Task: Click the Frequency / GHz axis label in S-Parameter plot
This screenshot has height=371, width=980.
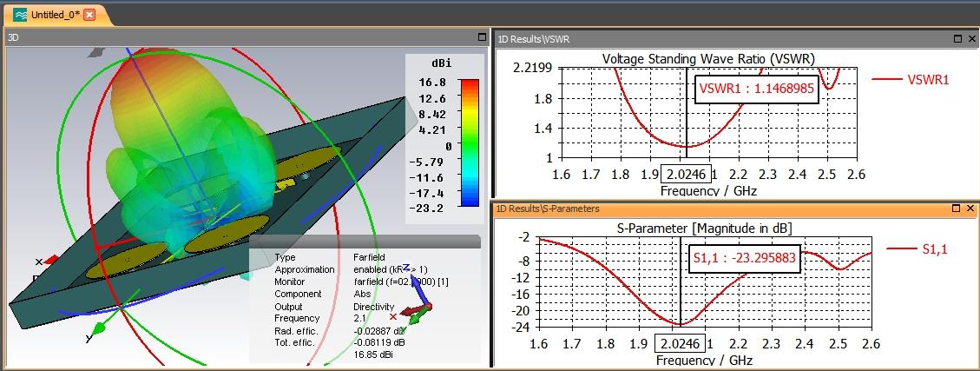Action: point(704,361)
